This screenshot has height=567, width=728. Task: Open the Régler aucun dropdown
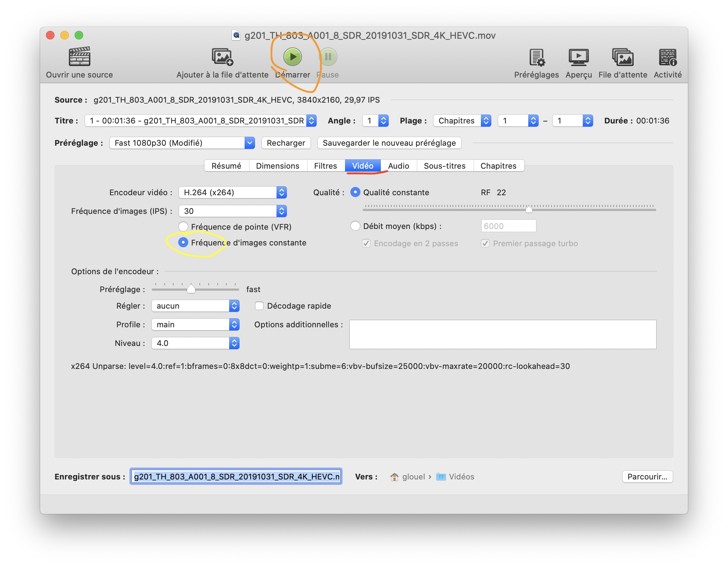coord(195,306)
